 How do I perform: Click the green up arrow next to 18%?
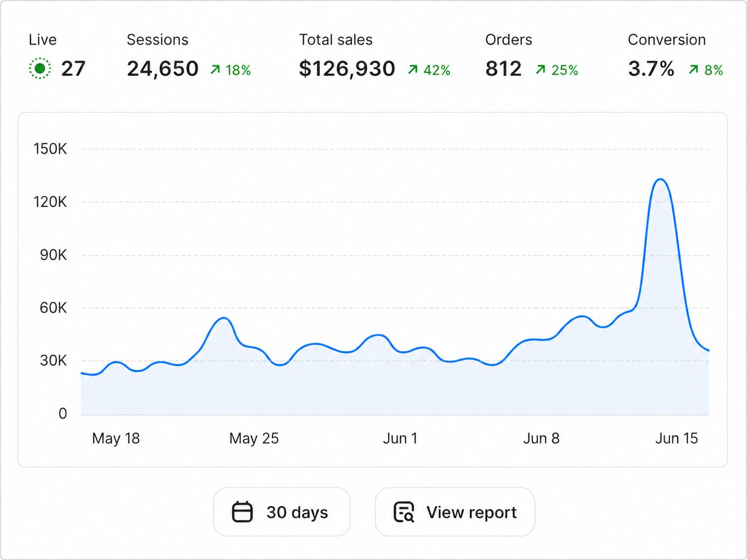[215, 70]
